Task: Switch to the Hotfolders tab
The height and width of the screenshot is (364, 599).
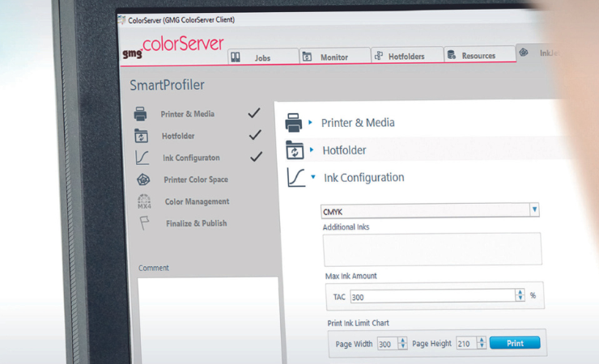Action: coord(407,55)
